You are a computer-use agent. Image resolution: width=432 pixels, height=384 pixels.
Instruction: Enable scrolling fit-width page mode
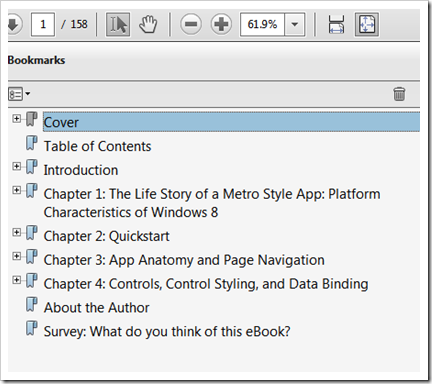point(336,24)
